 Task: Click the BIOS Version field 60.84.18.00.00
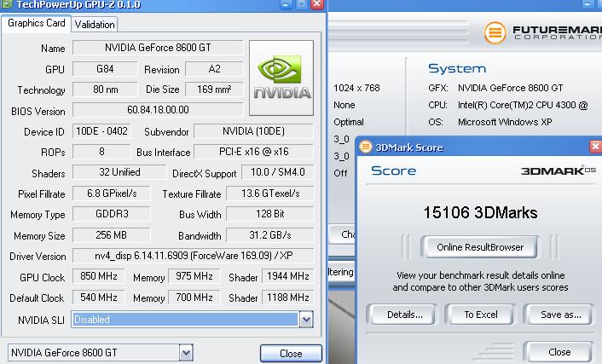click(x=158, y=110)
